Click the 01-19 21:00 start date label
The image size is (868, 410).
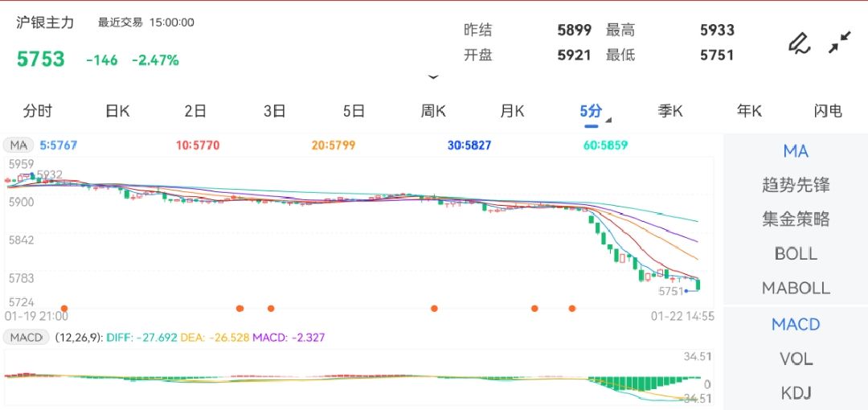(x=36, y=317)
